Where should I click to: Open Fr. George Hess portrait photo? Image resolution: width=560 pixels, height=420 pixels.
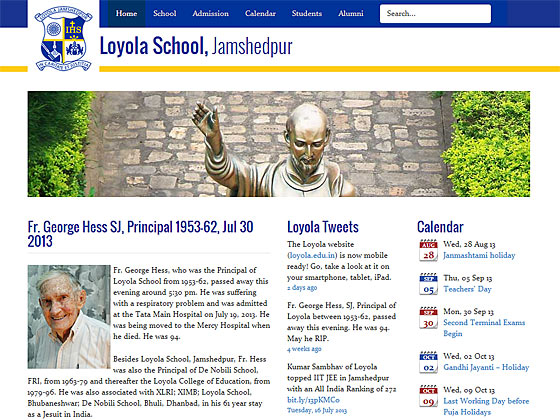tap(69, 317)
